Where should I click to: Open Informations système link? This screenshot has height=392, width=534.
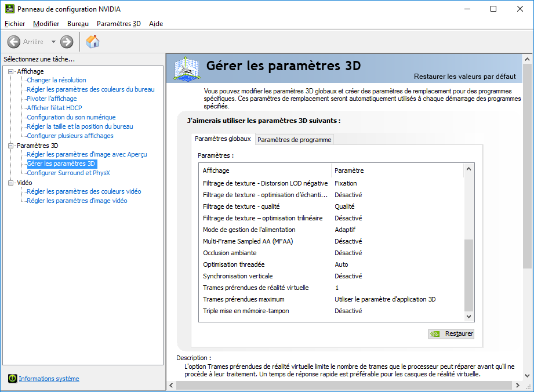click(x=49, y=379)
